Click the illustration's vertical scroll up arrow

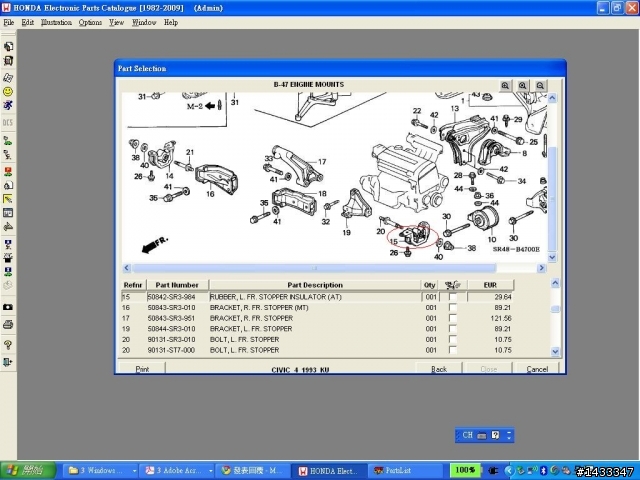pyautogui.click(x=552, y=98)
